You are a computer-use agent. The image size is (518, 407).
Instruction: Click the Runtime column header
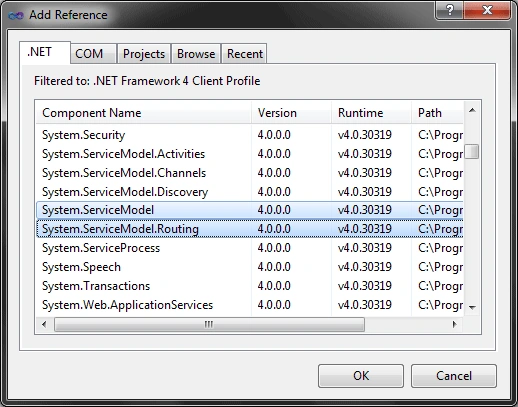[x=371, y=113]
